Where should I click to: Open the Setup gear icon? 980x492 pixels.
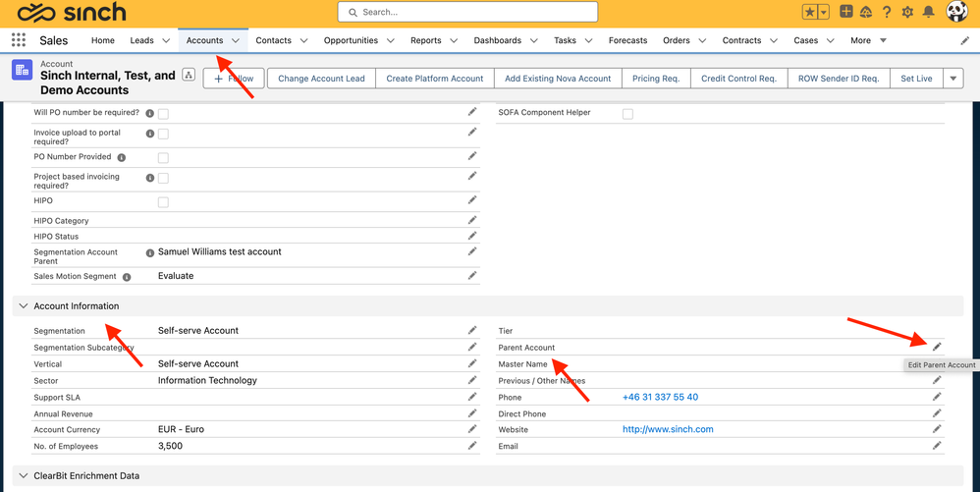(907, 12)
